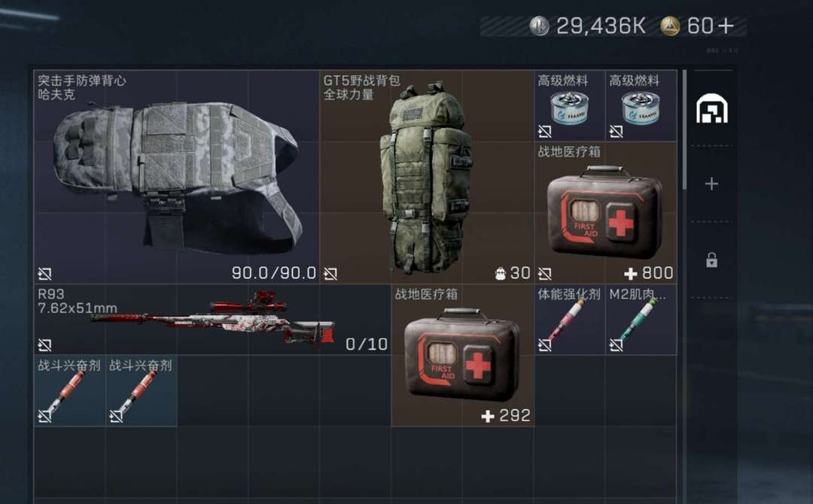Click the M2肌肉 green syringe
This screenshot has width=813, height=504.
click(x=641, y=320)
